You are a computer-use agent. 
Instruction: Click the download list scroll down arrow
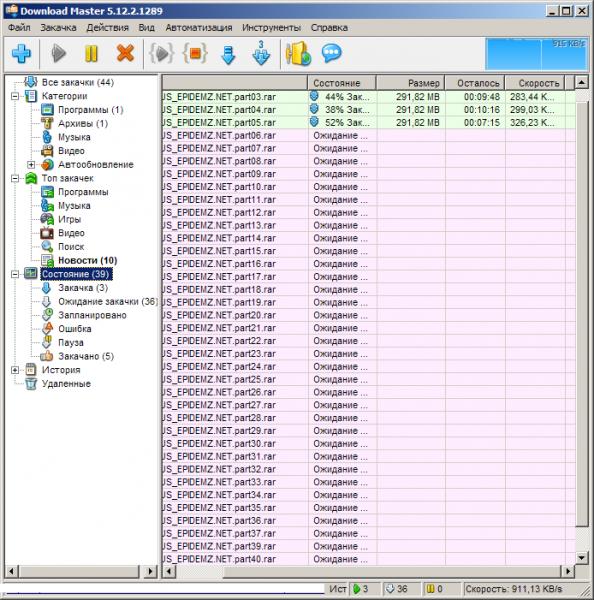[x=581, y=558]
